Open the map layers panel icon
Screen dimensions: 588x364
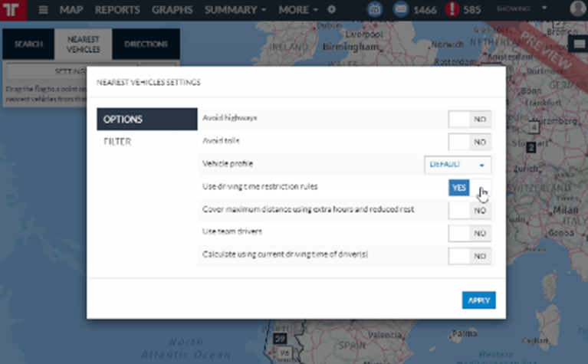tap(579, 44)
